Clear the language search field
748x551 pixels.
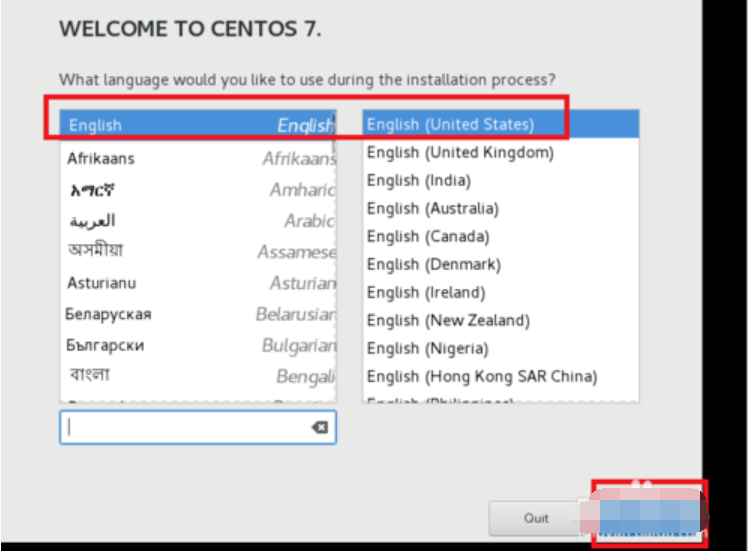point(319,427)
